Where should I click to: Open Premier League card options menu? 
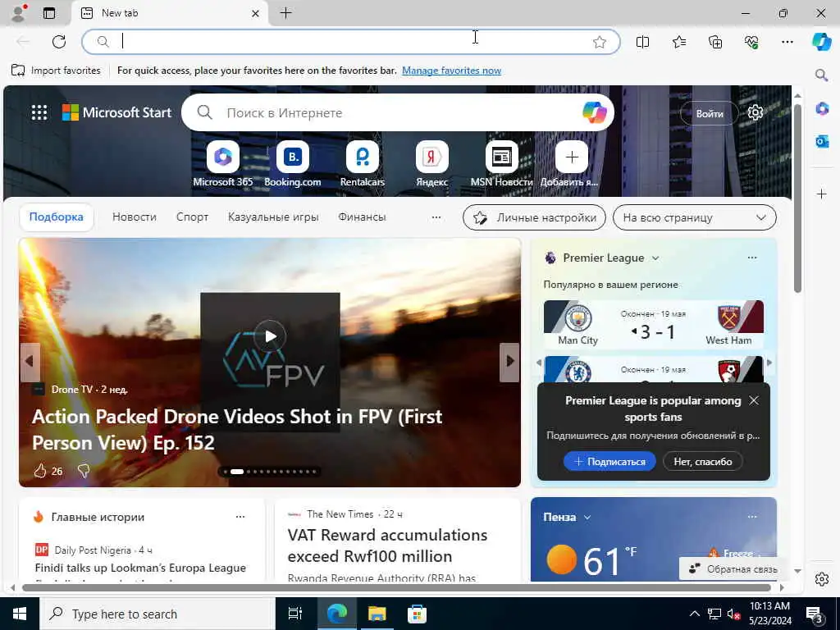pos(752,258)
